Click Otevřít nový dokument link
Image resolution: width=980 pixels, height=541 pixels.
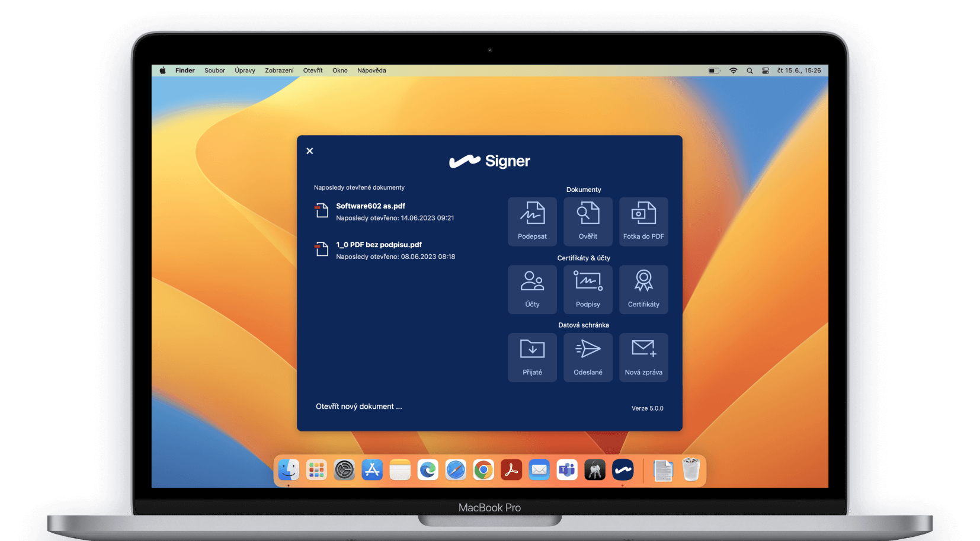[358, 406]
